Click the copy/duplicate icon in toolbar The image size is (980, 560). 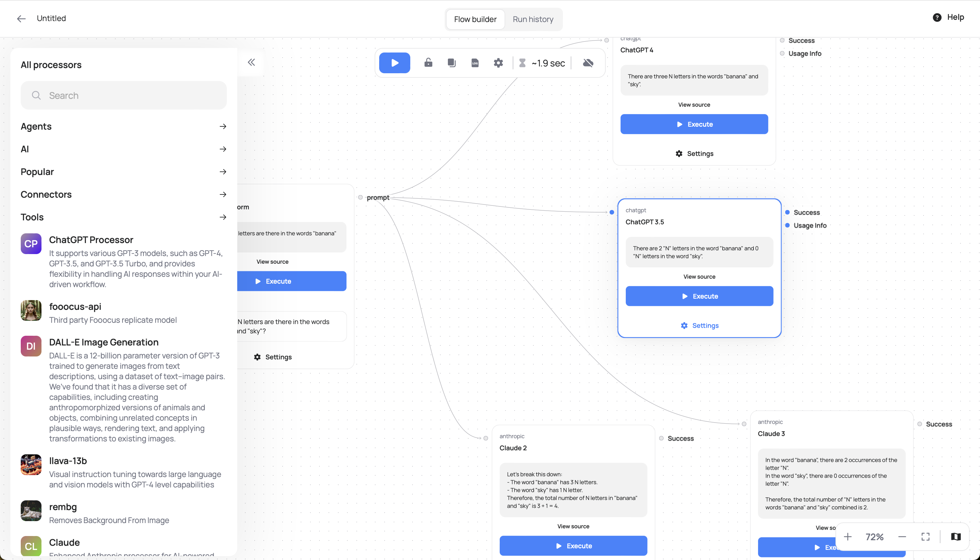click(x=451, y=63)
